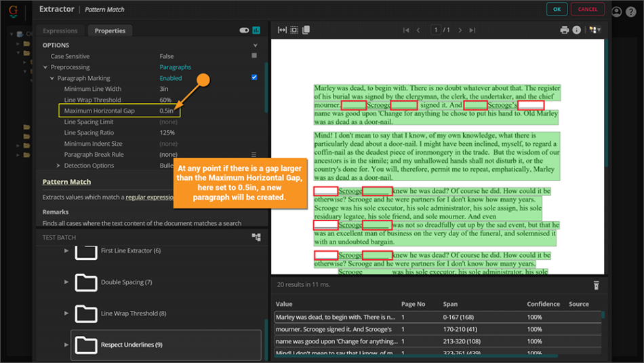The height and width of the screenshot is (363, 644).
Task: Go to the previous page
Action: tap(418, 30)
